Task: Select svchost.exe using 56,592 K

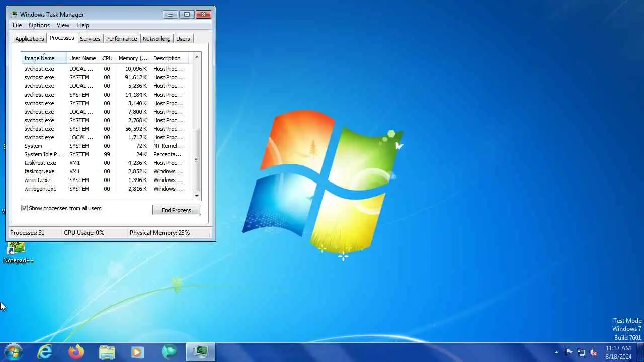Action: (106, 129)
